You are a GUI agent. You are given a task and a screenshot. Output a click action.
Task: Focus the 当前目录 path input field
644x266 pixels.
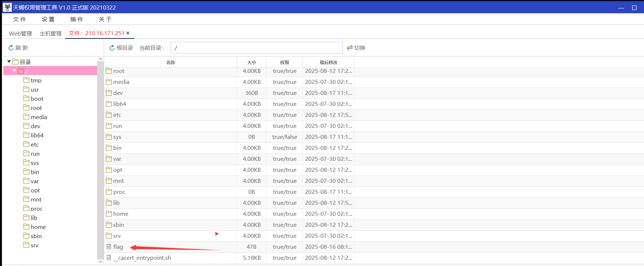[256, 48]
